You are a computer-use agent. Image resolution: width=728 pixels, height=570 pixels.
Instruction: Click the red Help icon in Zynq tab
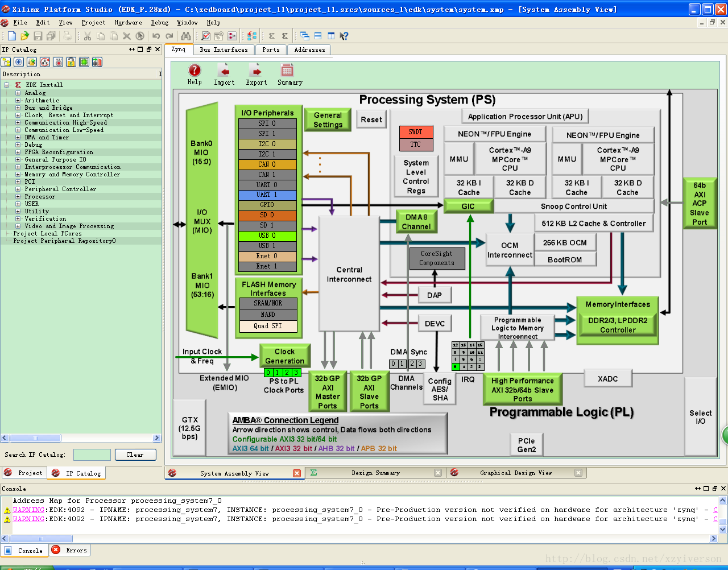[x=195, y=70]
